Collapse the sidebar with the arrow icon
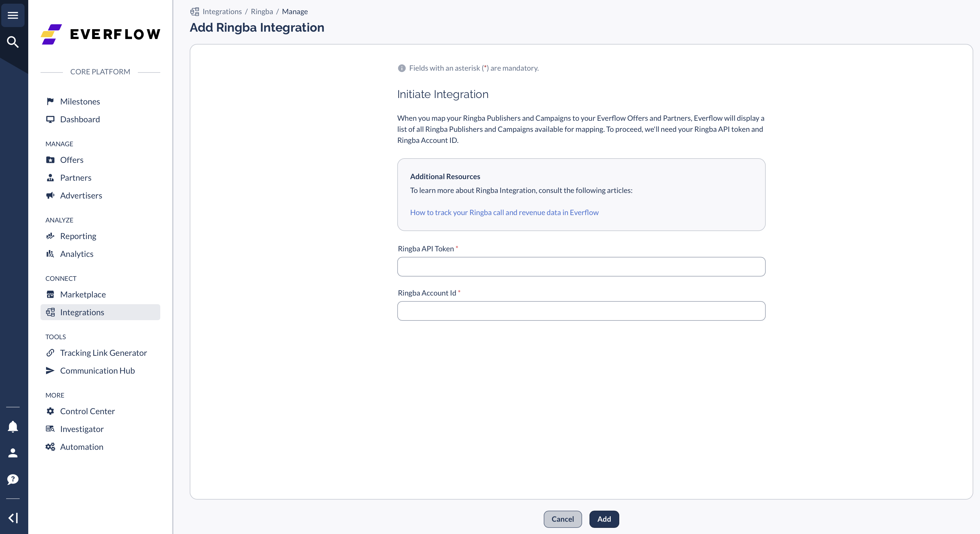This screenshot has height=534, width=980. point(13,518)
